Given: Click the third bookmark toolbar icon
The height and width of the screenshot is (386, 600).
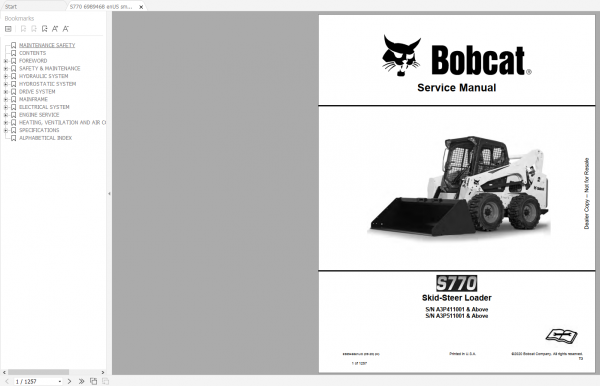Looking at the screenshot, I should 34,29.
